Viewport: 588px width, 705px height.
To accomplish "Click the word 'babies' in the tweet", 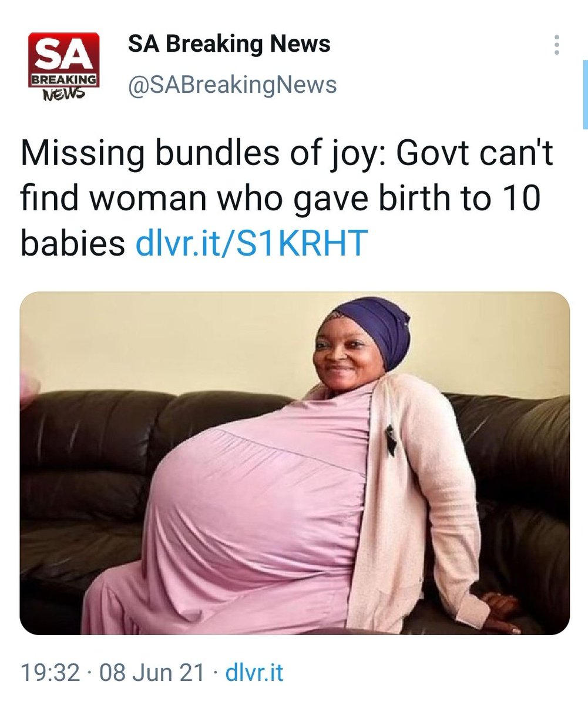I will click(x=73, y=243).
